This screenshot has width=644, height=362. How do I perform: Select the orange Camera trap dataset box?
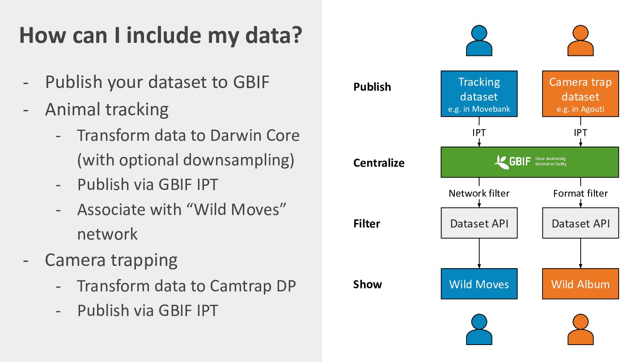(580, 94)
